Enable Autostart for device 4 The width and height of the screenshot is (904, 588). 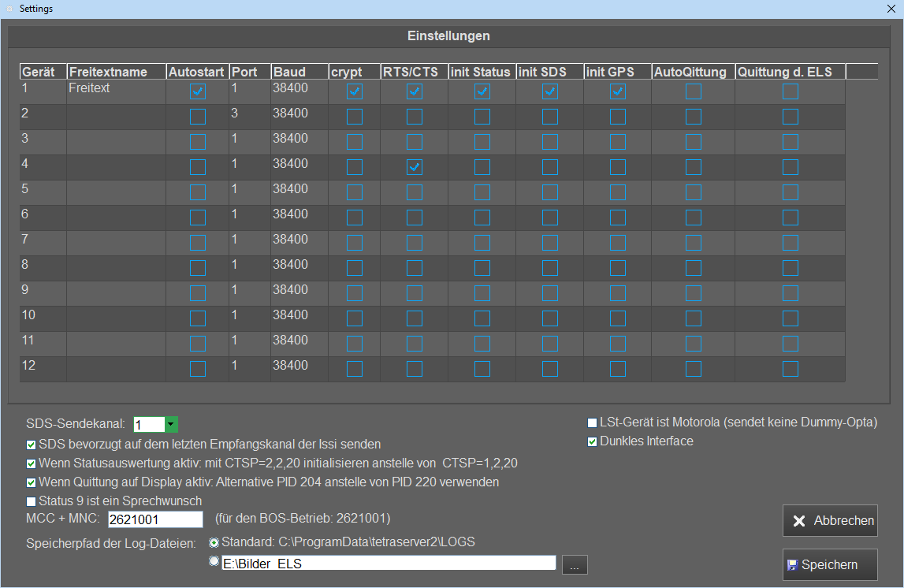pyautogui.click(x=198, y=167)
